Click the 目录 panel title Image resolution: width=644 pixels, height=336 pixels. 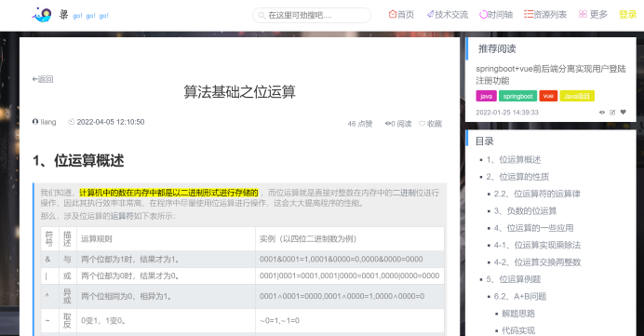(x=484, y=141)
